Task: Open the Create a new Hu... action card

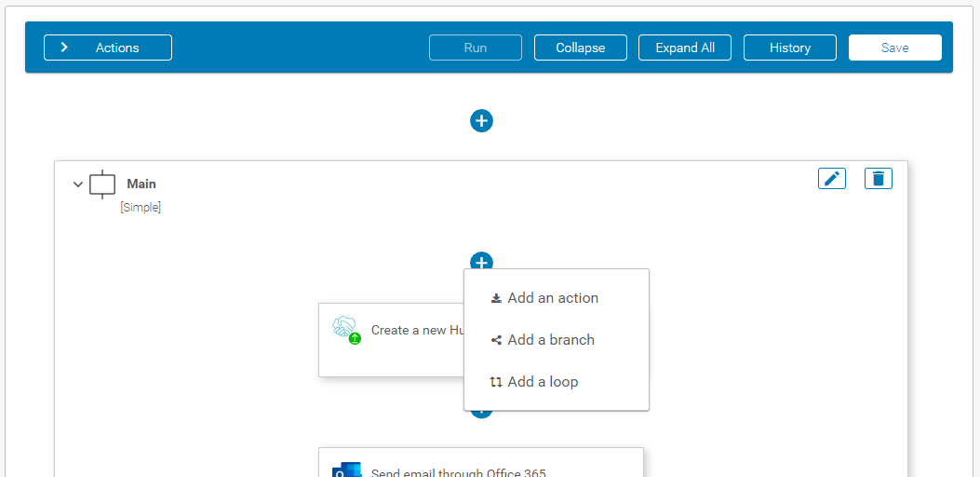Action: point(391,340)
